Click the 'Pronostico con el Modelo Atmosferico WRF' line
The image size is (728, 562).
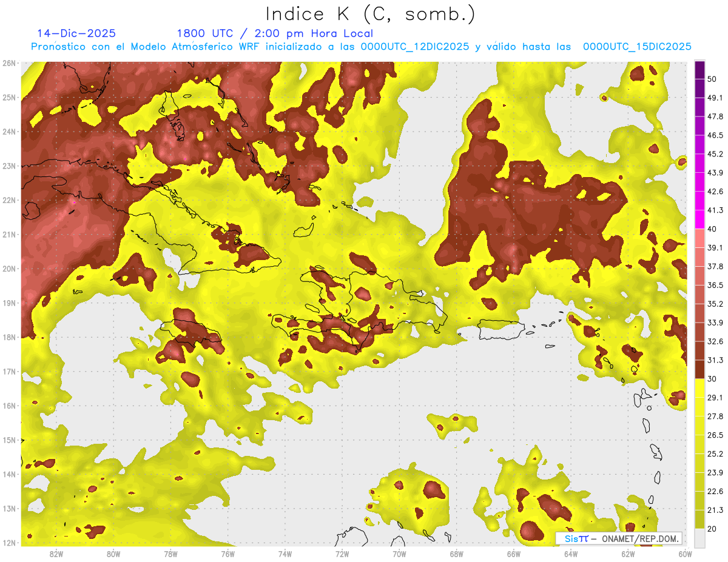click(x=361, y=47)
